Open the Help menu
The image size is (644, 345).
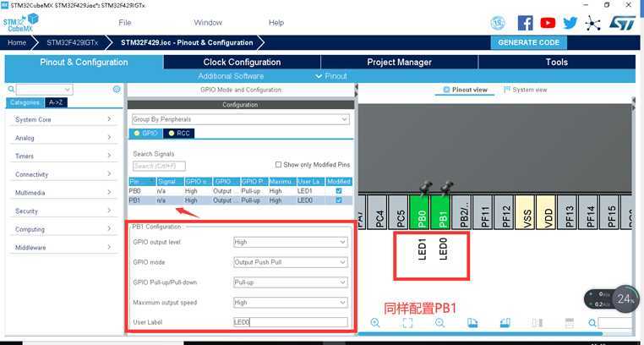276,23
